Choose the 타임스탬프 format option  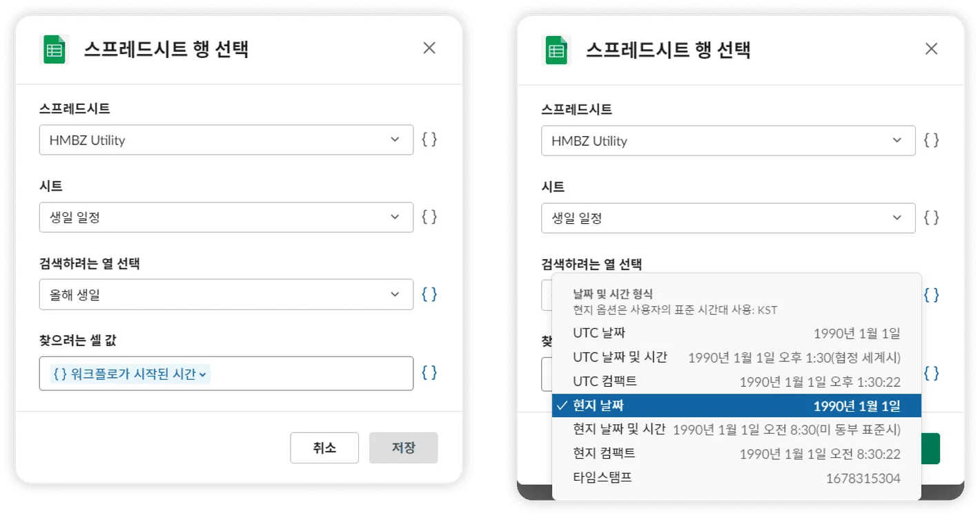tap(736, 477)
